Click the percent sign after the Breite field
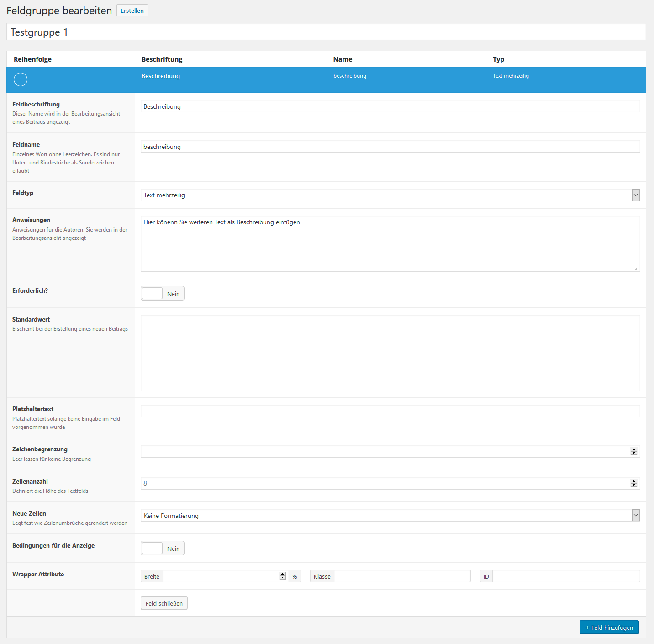This screenshot has width=654, height=644. (295, 576)
